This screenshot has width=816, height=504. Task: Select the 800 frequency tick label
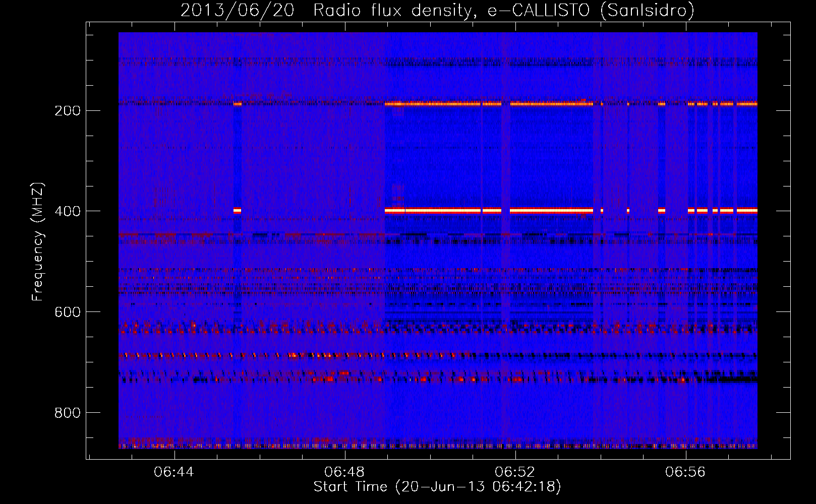(67, 413)
